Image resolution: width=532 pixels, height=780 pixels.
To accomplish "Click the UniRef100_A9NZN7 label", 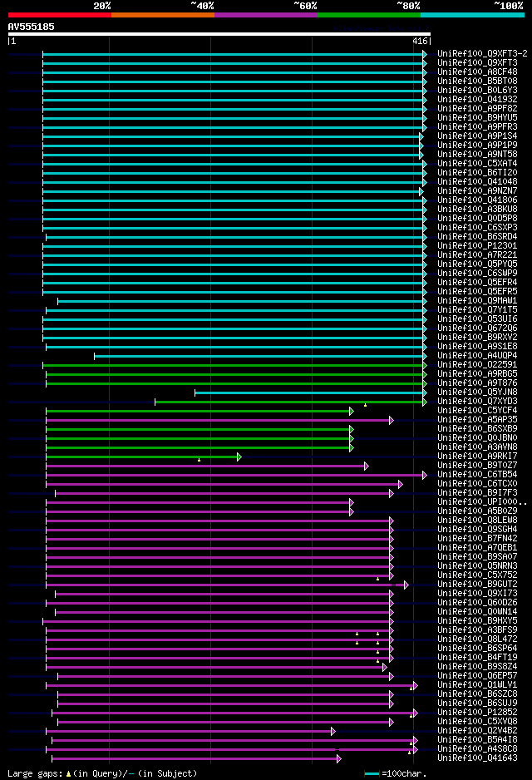I will point(477,191).
